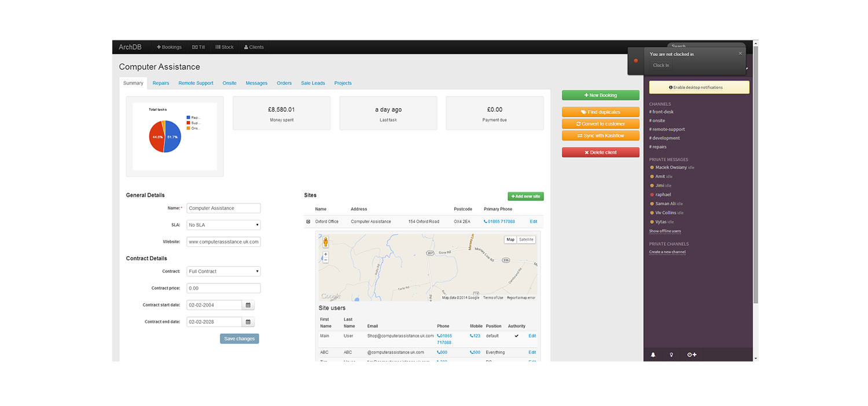Open the Sale Leads tab
868x406 pixels.
pyautogui.click(x=313, y=83)
